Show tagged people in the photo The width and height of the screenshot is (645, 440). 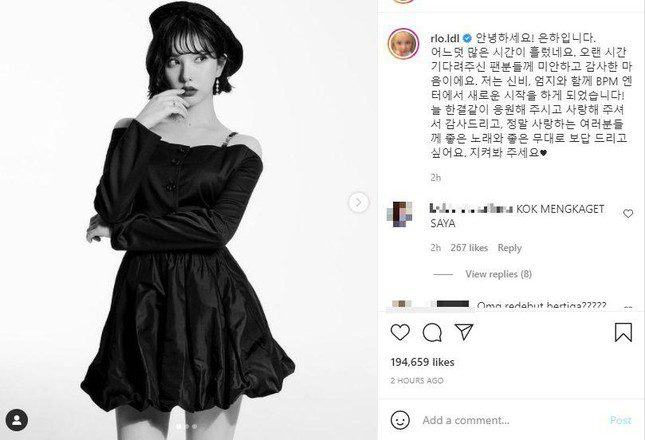[17, 420]
